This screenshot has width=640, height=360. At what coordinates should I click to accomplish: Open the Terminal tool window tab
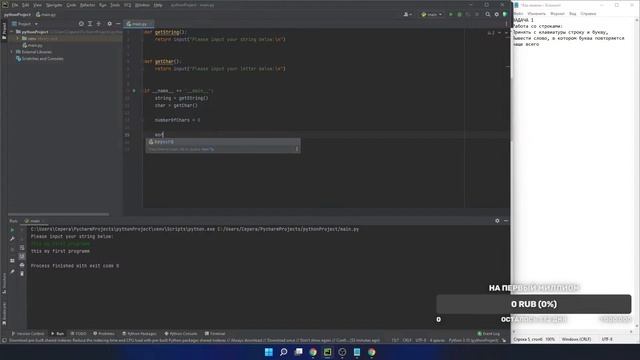click(215, 333)
